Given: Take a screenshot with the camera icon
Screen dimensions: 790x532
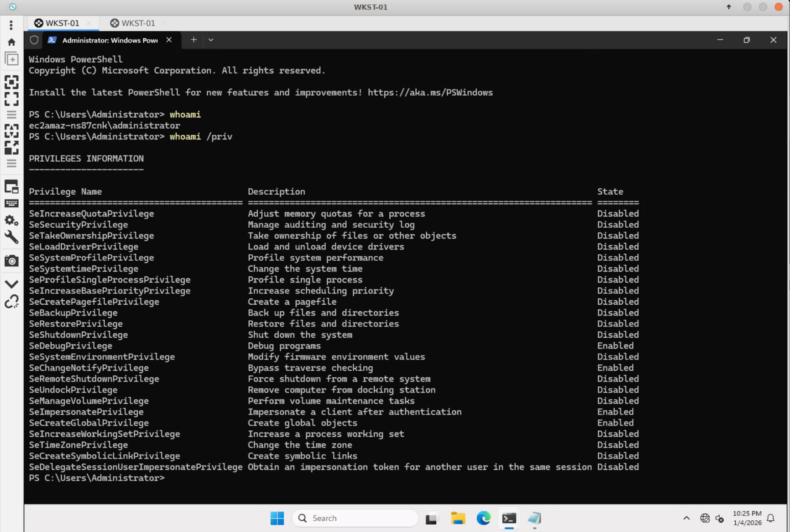Looking at the screenshot, I should tap(12, 261).
